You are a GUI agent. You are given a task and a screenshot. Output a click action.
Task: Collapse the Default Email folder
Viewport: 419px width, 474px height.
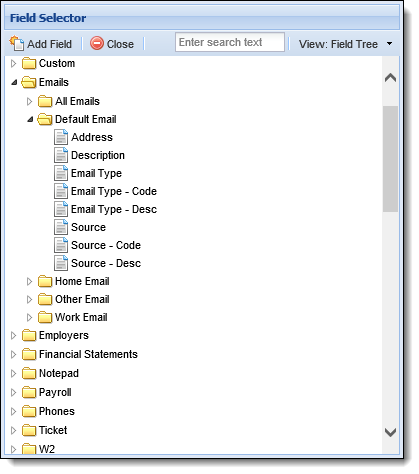coord(30,119)
